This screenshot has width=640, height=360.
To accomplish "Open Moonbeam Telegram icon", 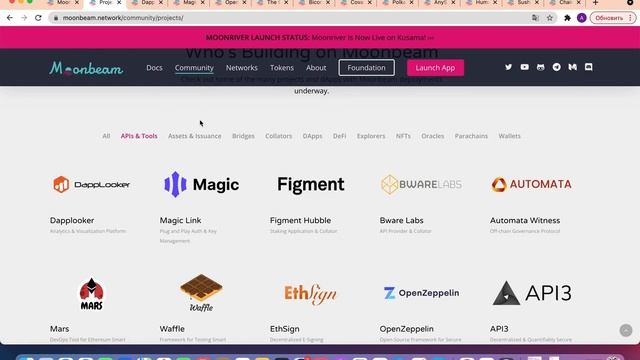I will [556, 67].
